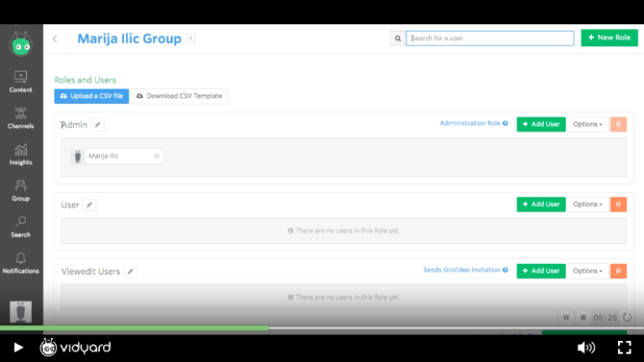Open Options dropdown for Admin role
The width and height of the screenshot is (644, 362).
pyautogui.click(x=587, y=124)
